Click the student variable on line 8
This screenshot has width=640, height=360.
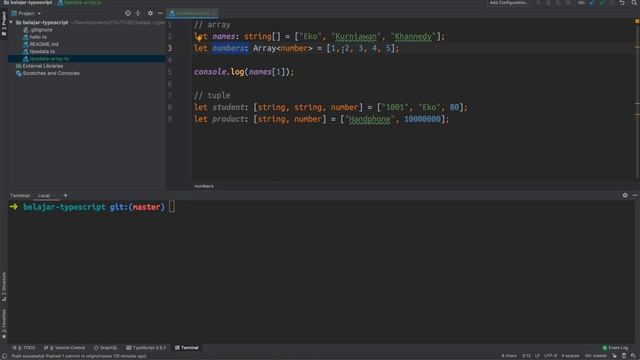228,107
